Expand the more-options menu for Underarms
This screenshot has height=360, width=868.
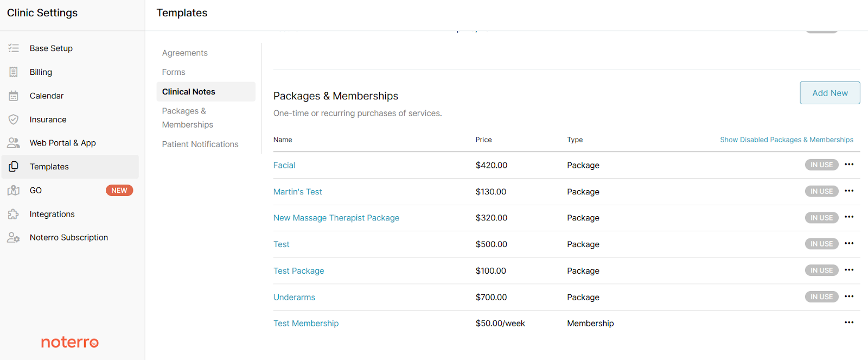(x=849, y=296)
